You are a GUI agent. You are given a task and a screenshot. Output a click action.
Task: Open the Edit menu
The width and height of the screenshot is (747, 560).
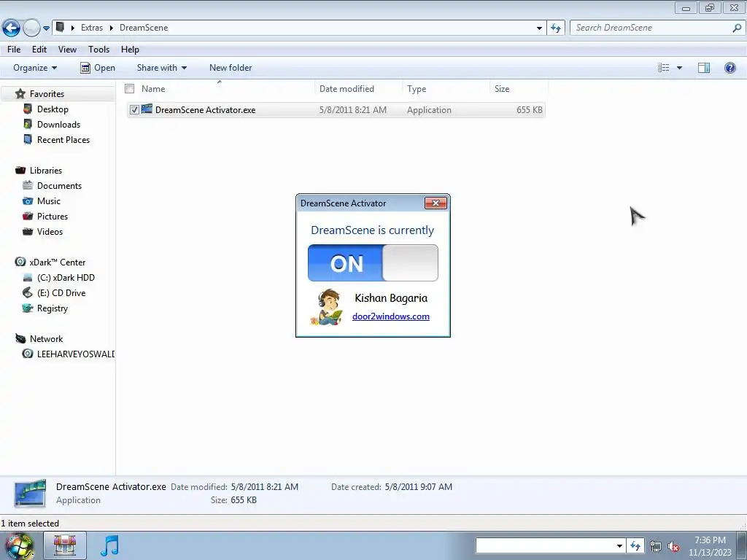[x=39, y=50]
